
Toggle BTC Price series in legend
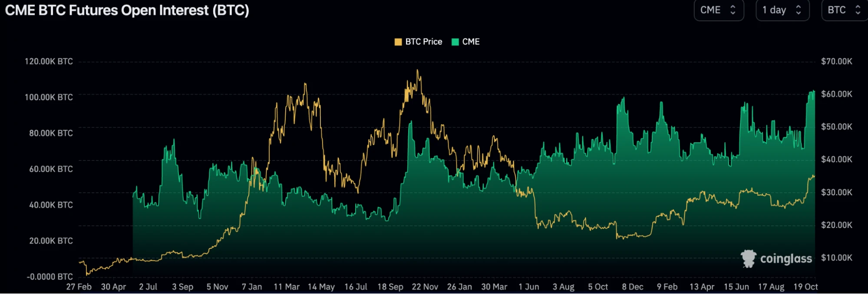coord(418,42)
